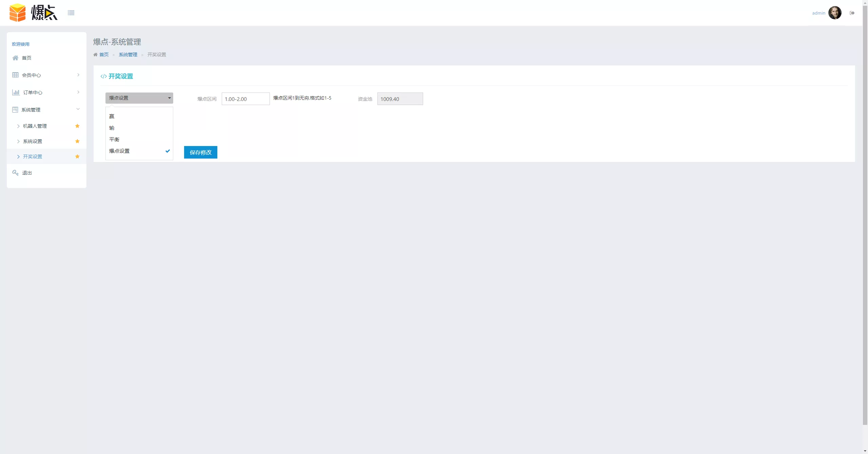Click the 保存修改 button
Screen dimensions: 868x454
coord(200,152)
